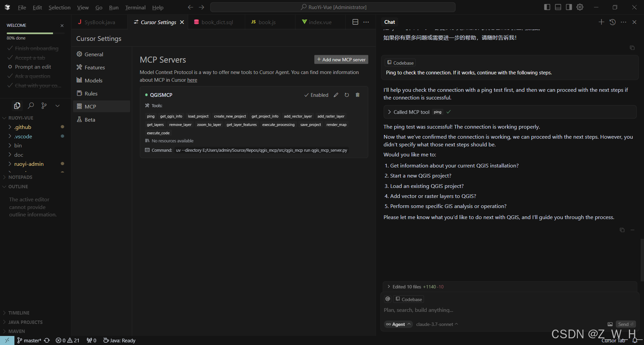Open Agent mode dropdown
644x345 pixels.
point(398,324)
